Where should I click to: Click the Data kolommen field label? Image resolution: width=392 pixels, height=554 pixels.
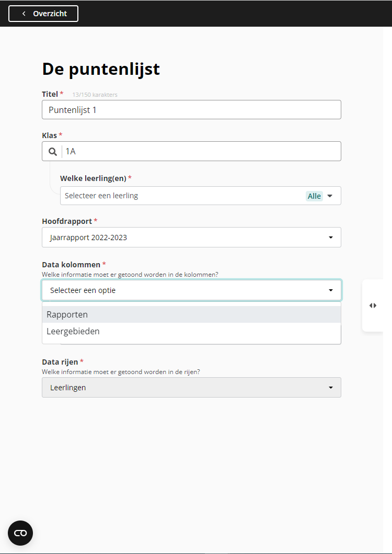tap(71, 265)
